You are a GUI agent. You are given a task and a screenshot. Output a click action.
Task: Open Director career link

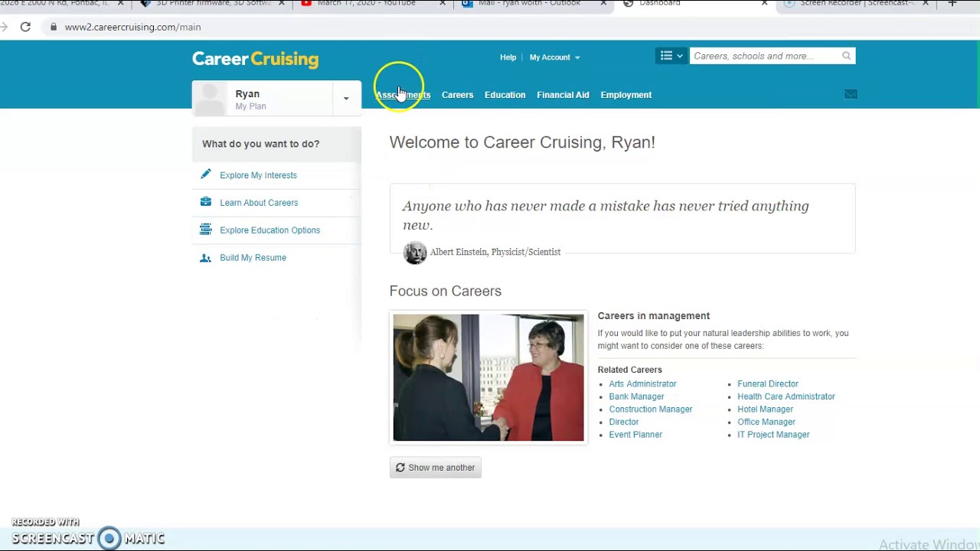[623, 422]
